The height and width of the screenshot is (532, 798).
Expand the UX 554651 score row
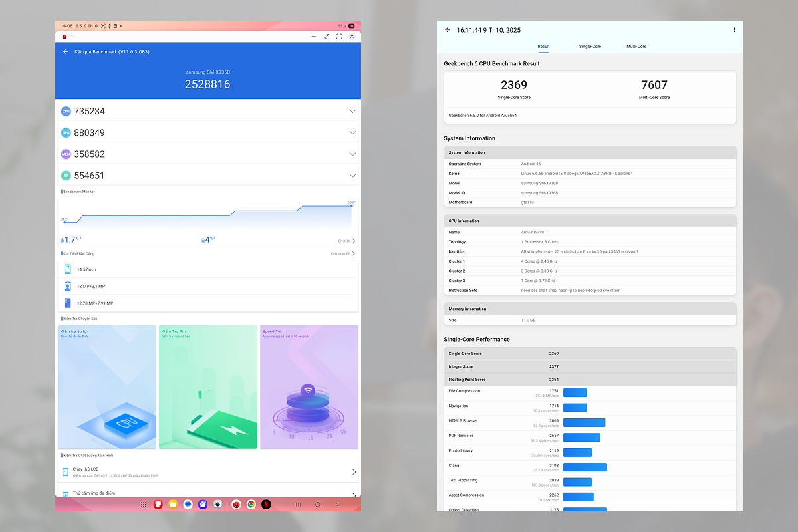pyautogui.click(x=352, y=176)
